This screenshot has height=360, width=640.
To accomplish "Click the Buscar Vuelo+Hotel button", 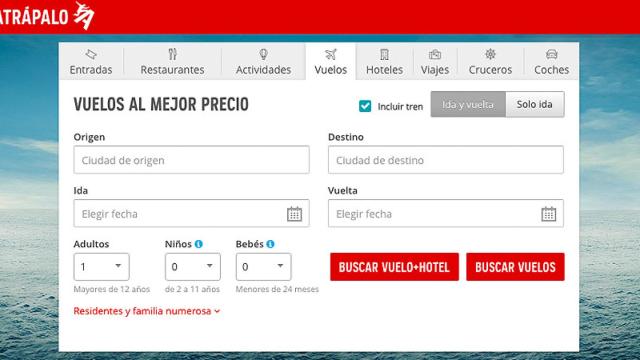I will (394, 267).
